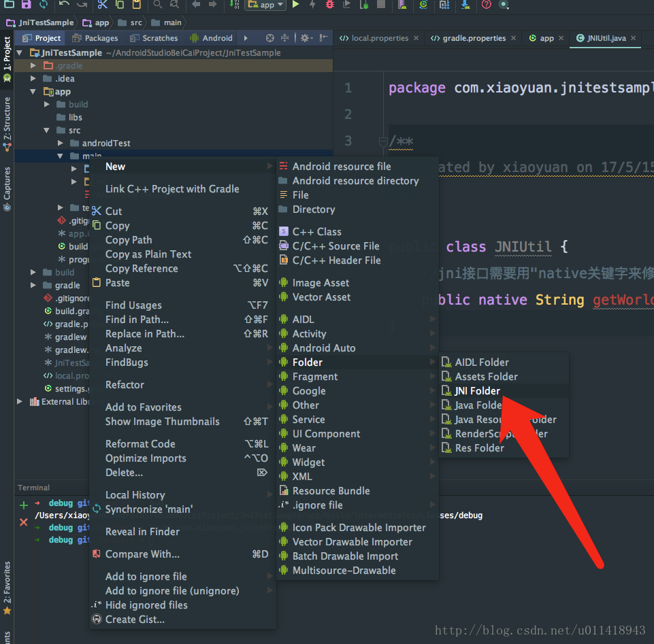The height and width of the screenshot is (644, 654).
Task: Select Res Folder menu entry
Action: pyautogui.click(x=505, y=448)
